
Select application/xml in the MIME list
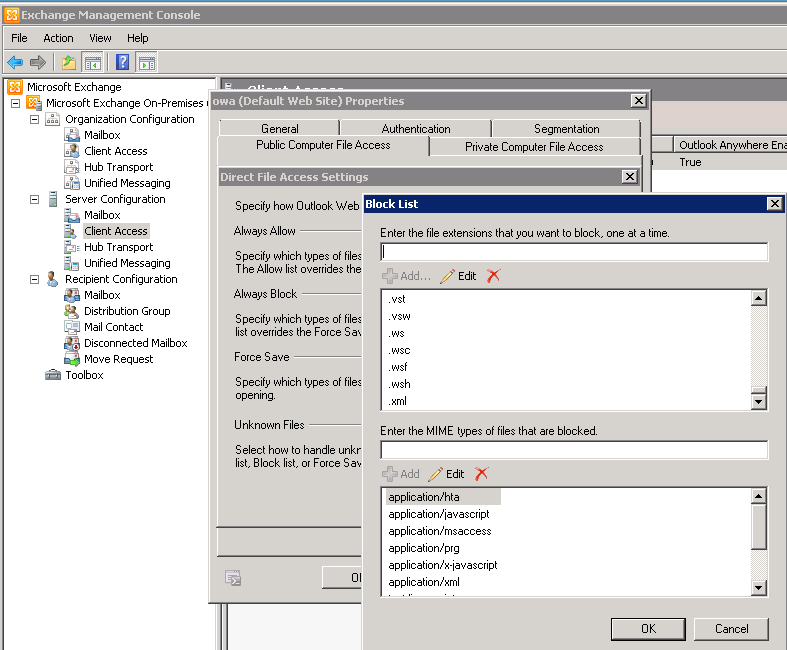coord(424,582)
